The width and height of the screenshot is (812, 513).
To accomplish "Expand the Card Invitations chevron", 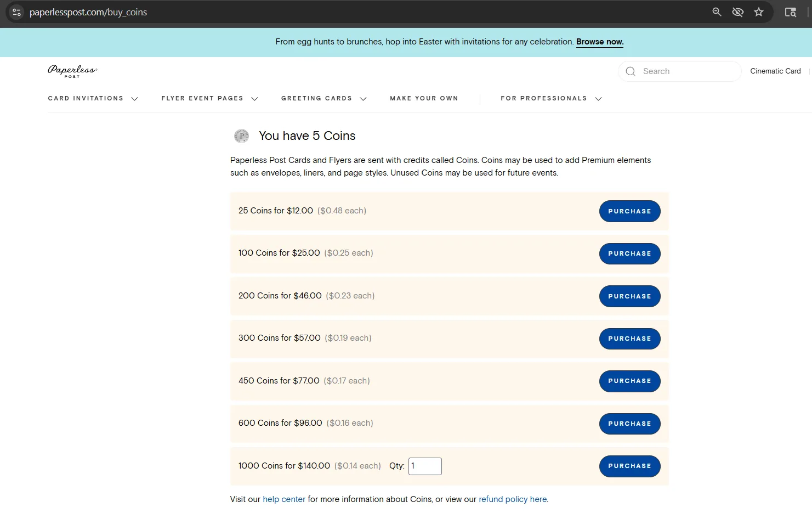I will pos(134,99).
